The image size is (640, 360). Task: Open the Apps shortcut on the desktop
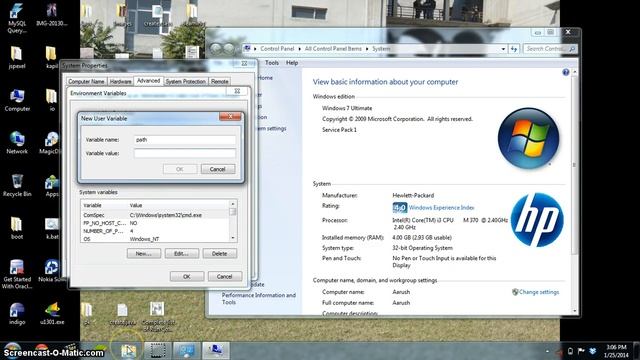[x=51, y=185]
